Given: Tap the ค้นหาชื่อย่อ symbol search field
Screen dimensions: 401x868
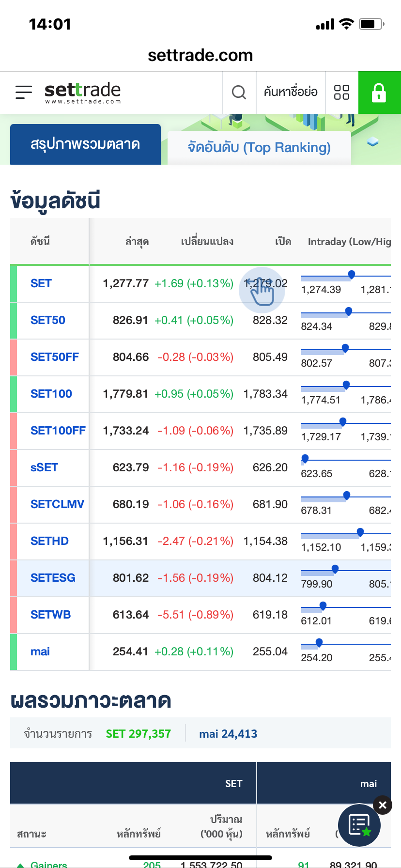Looking at the screenshot, I should point(291,92).
